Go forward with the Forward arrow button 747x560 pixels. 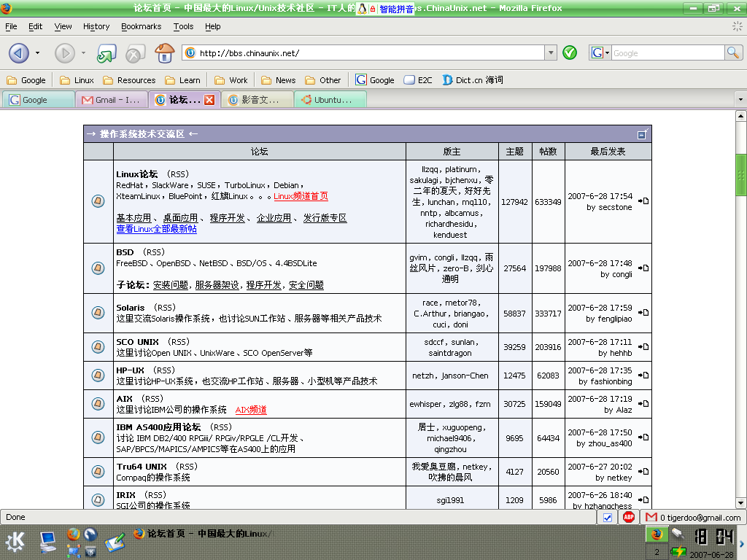coord(65,52)
